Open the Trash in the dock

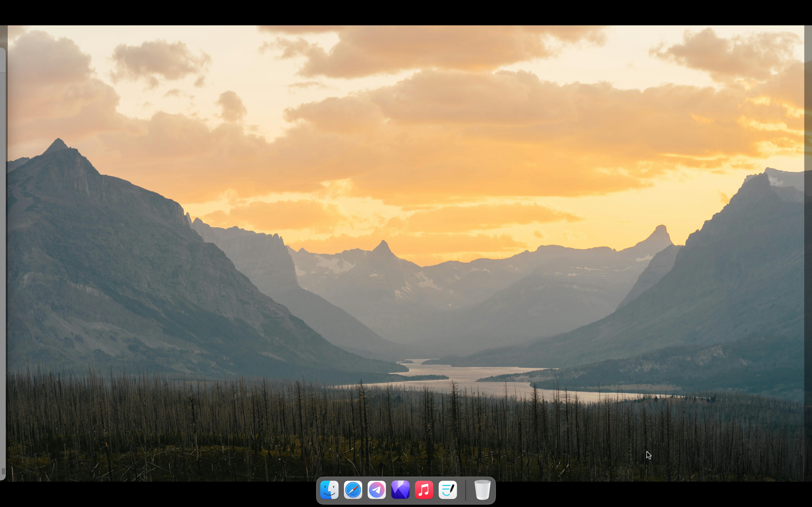pyautogui.click(x=483, y=490)
